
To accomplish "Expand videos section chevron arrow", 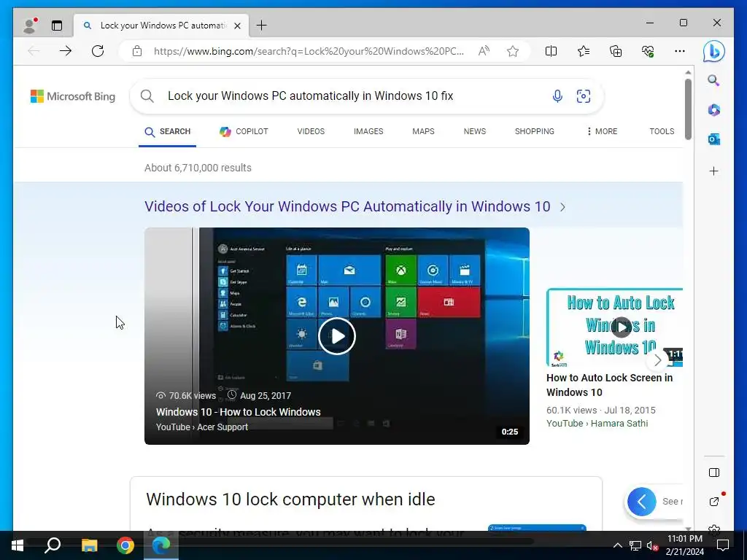I will pos(562,207).
